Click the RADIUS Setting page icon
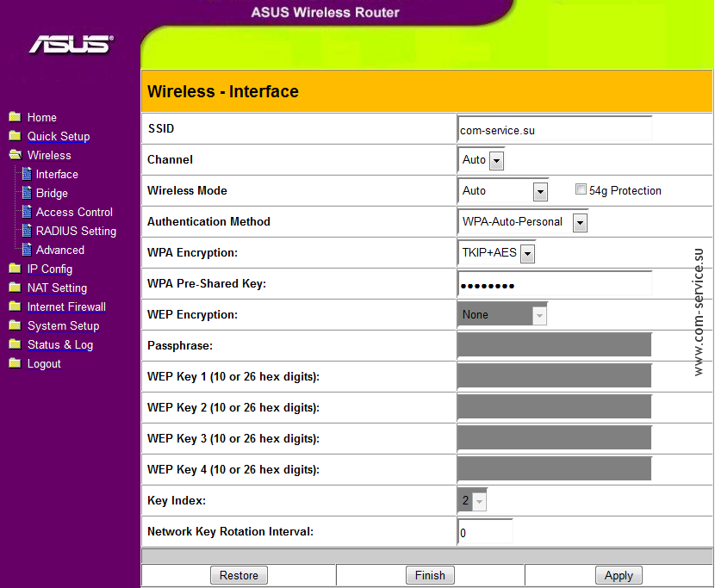715x588 pixels. [x=28, y=231]
